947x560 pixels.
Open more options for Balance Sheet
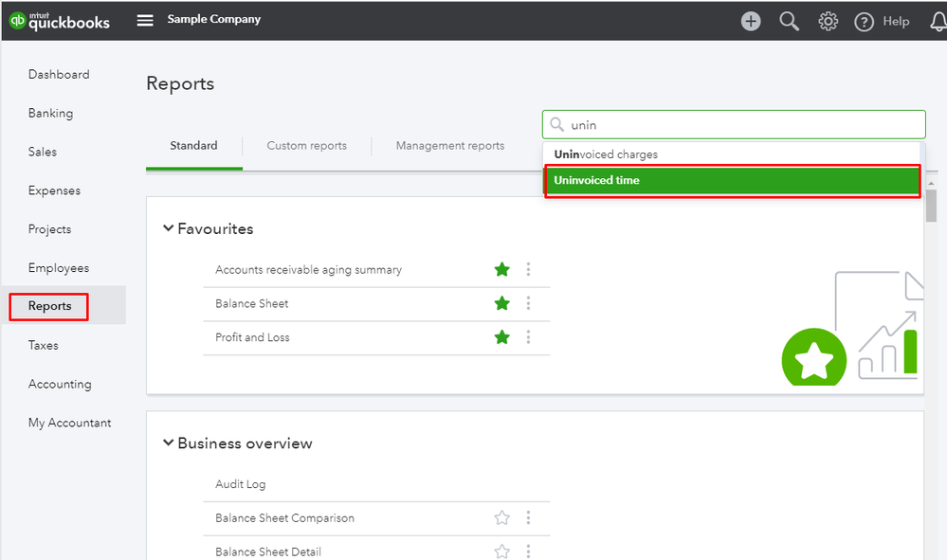528,303
